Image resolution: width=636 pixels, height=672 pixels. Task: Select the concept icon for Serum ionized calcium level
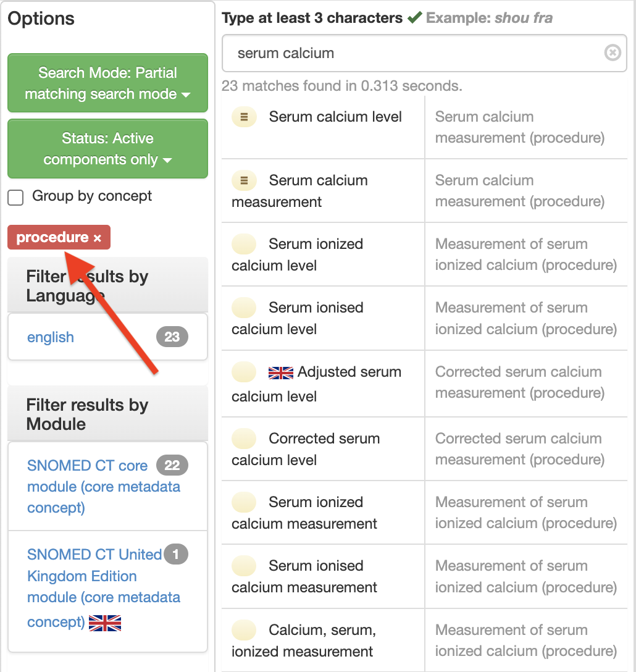pyautogui.click(x=244, y=244)
